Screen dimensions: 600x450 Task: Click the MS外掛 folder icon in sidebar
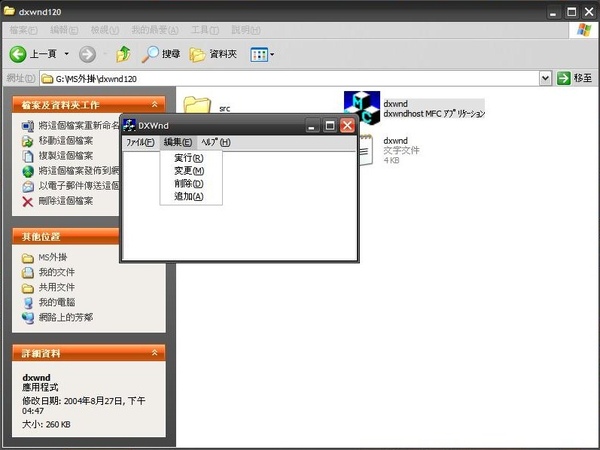pyautogui.click(x=28, y=258)
